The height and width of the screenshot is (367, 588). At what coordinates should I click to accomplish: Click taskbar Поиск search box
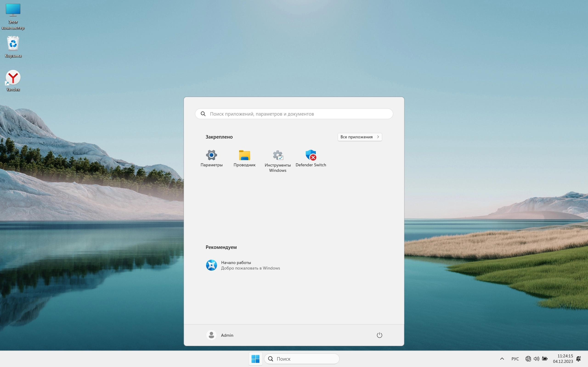(x=302, y=359)
